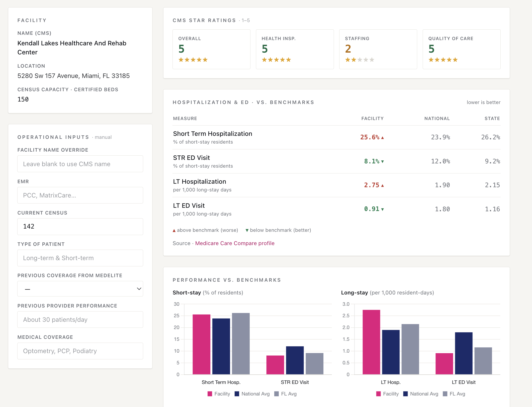
Task: Click the red triangle in above benchmark legend
Action: [x=174, y=231]
